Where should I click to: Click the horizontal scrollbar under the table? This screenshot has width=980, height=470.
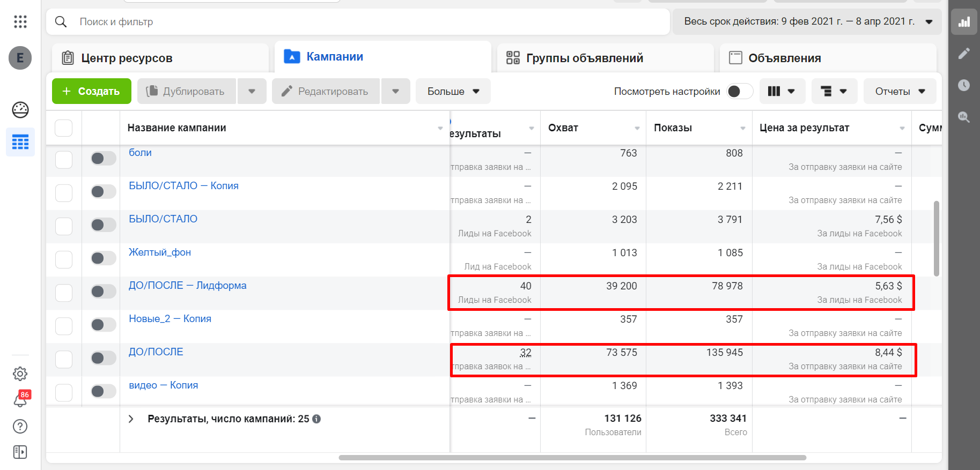(572, 458)
